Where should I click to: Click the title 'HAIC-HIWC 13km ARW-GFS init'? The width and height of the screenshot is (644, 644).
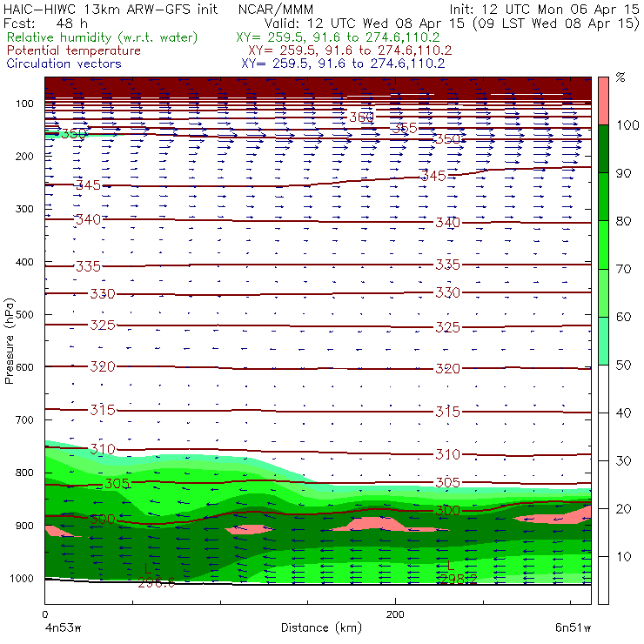(111, 9)
